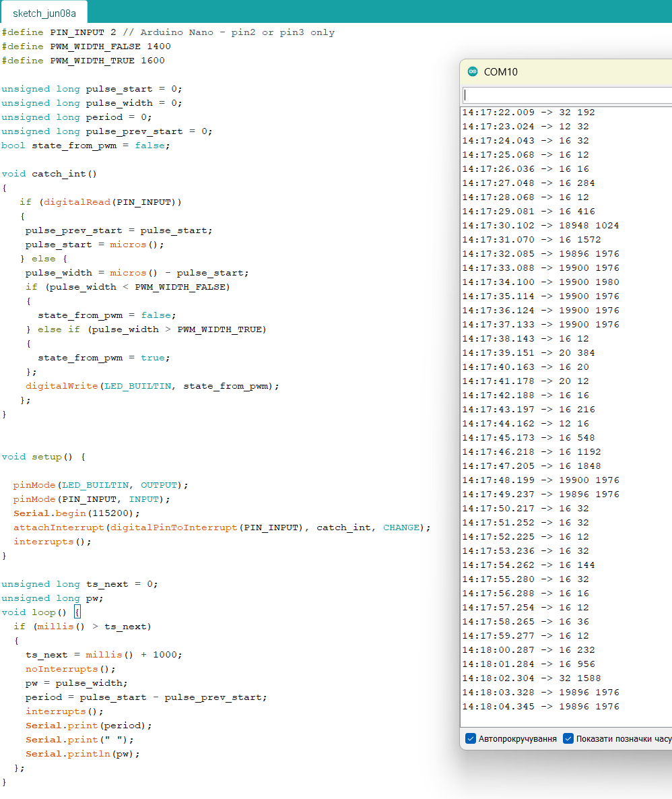Click serial line 14:17:46.218 -> 16 1192
The image size is (672, 799).
coord(531,451)
